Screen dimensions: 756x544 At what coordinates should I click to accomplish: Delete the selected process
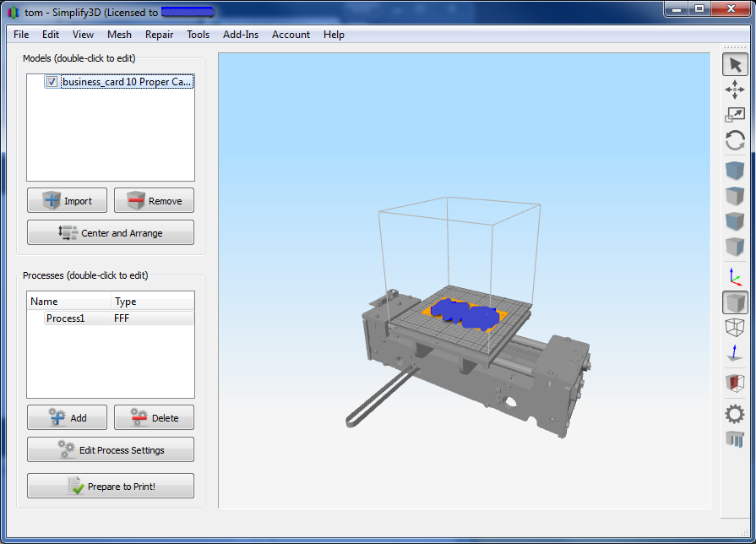coord(154,417)
